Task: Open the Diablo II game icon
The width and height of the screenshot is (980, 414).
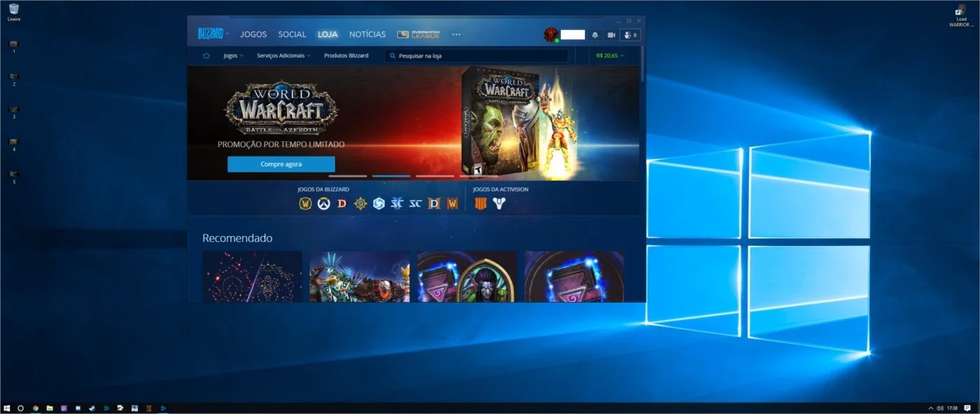Action: (434, 203)
